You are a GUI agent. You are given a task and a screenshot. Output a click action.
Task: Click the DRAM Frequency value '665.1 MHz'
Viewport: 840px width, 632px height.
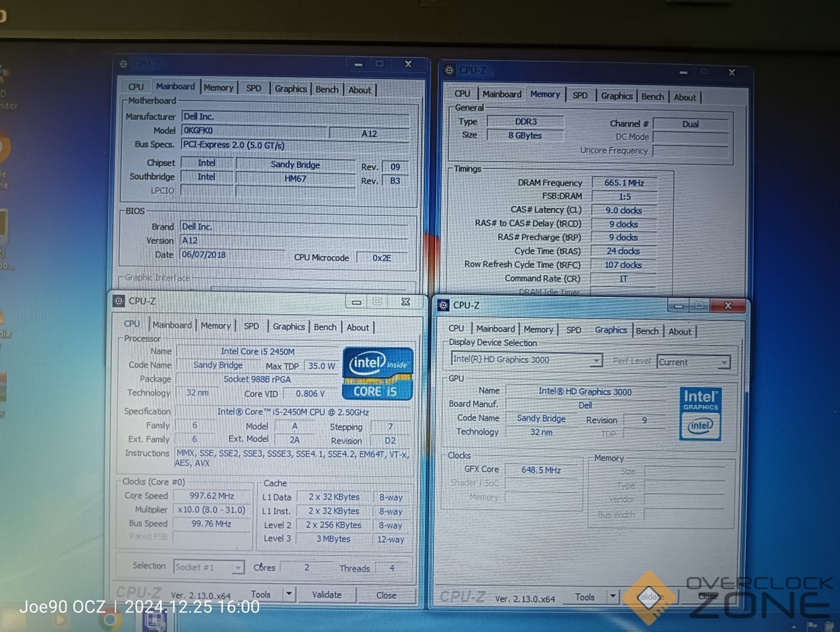tap(625, 182)
